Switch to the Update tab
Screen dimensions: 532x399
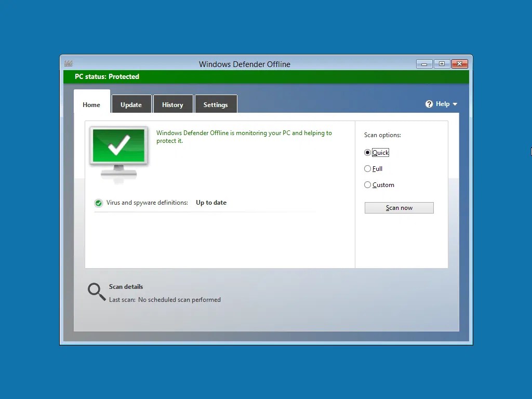click(x=131, y=104)
